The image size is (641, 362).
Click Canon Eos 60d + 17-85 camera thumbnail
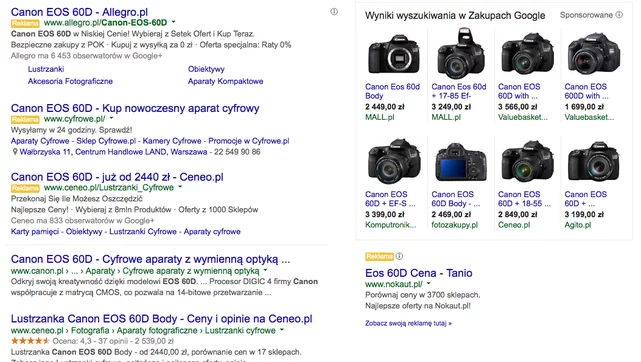(461, 53)
